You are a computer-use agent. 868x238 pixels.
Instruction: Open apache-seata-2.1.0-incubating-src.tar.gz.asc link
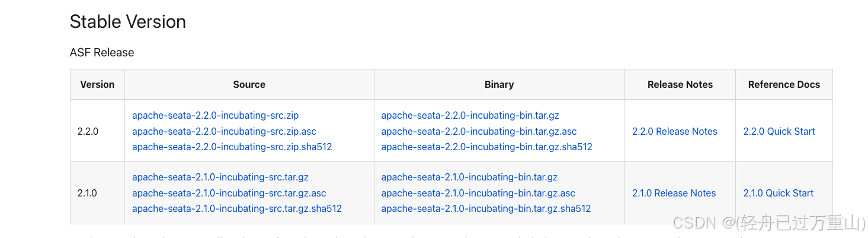(229, 193)
